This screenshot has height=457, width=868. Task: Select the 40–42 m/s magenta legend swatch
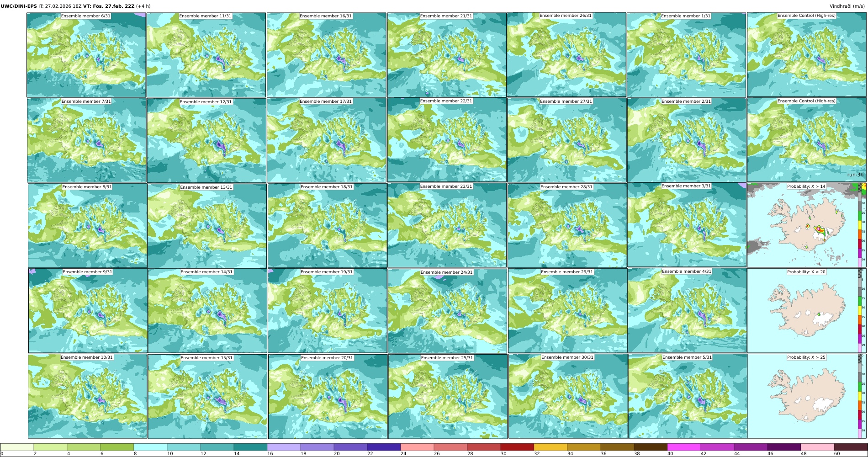click(x=683, y=447)
